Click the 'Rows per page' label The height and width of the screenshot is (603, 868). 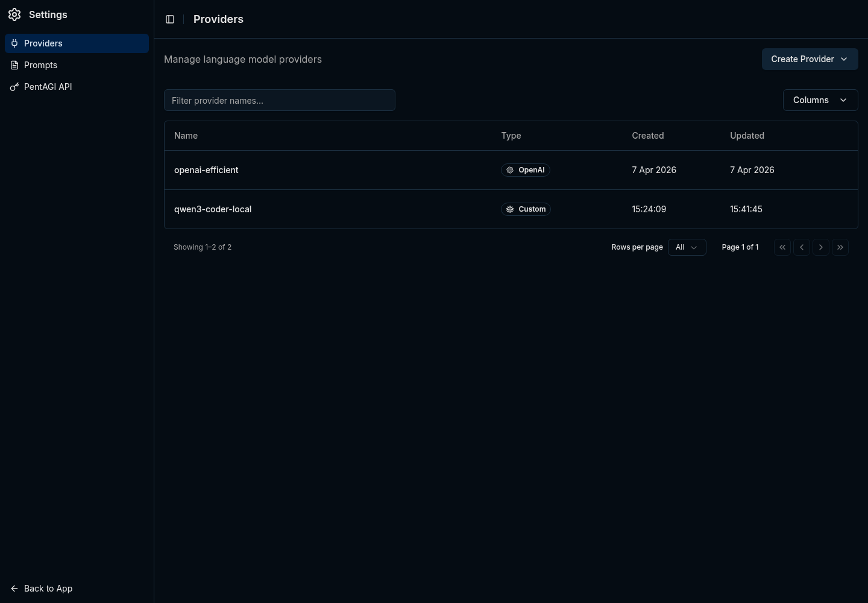637,247
